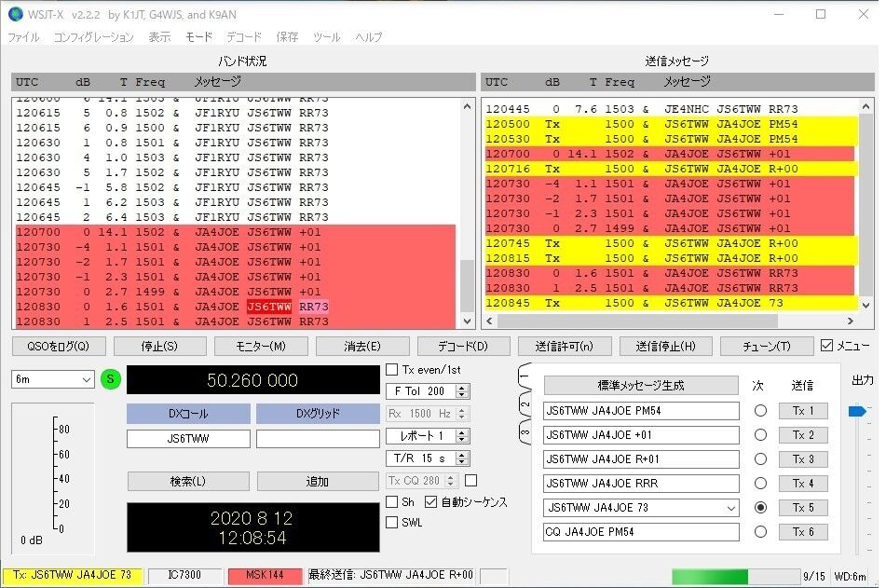Uncheck the メニュー checkbox

click(x=826, y=346)
